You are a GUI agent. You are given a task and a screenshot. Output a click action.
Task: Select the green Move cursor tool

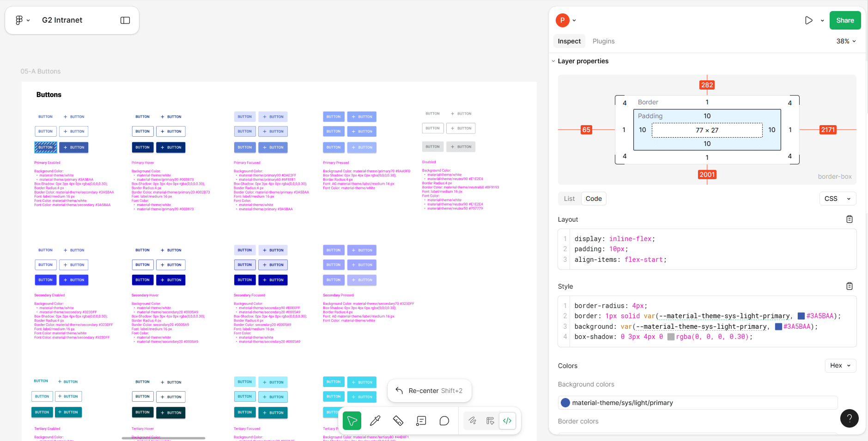pos(352,421)
